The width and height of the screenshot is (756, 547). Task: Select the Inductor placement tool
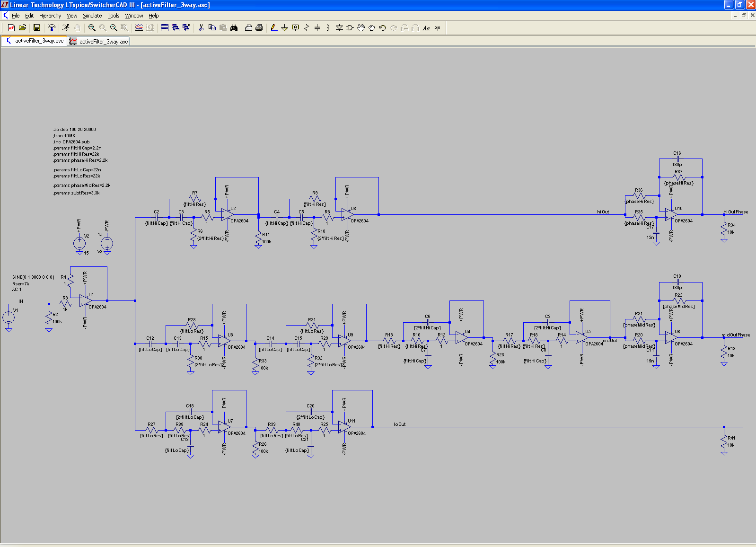[x=328, y=28]
